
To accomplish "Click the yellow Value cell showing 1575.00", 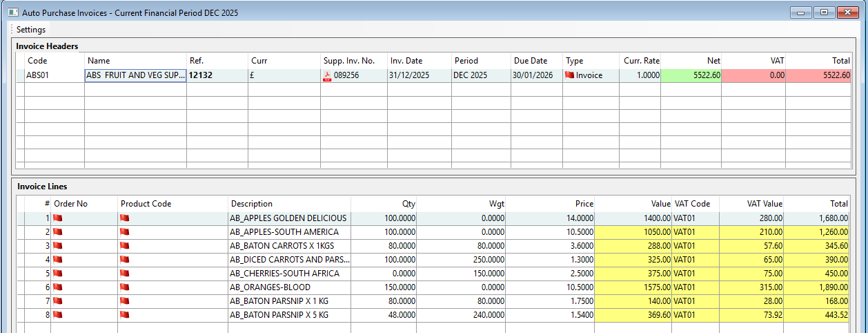I will coord(633,287).
